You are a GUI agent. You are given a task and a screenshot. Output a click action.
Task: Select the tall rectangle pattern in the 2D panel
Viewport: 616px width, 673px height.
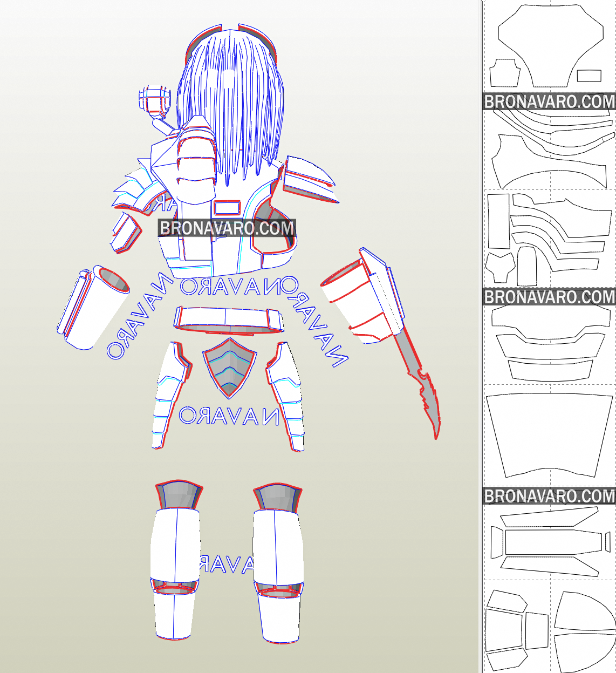click(498, 221)
